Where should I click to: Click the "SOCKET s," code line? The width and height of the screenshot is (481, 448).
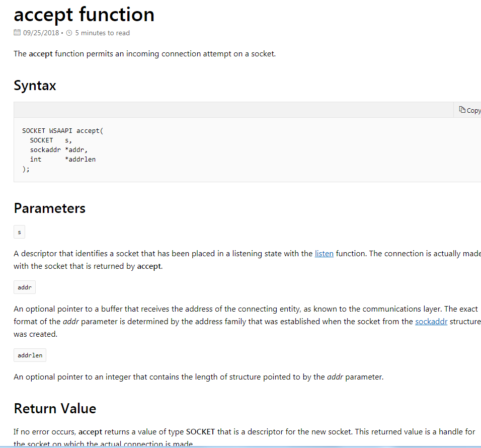coord(51,140)
